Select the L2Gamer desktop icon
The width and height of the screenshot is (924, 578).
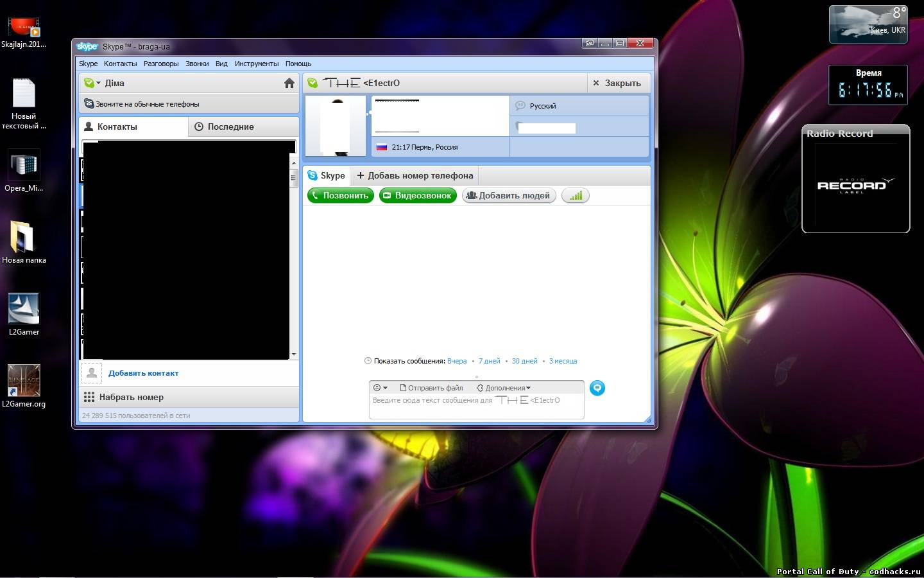(24, 315)
